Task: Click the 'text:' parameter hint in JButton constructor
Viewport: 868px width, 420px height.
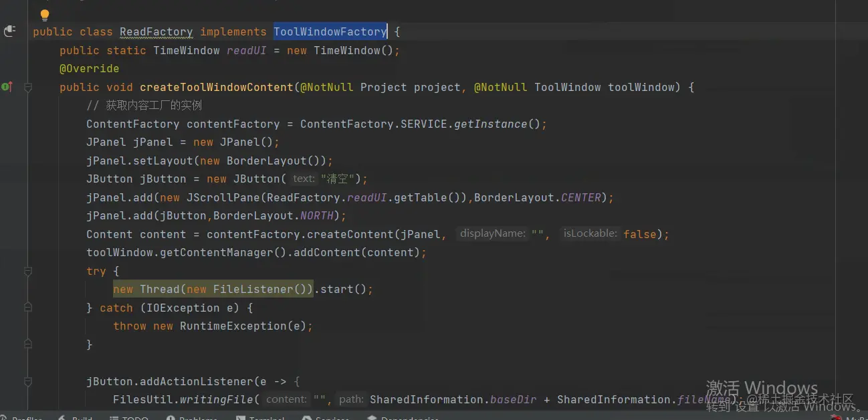Action: point(304,179)
